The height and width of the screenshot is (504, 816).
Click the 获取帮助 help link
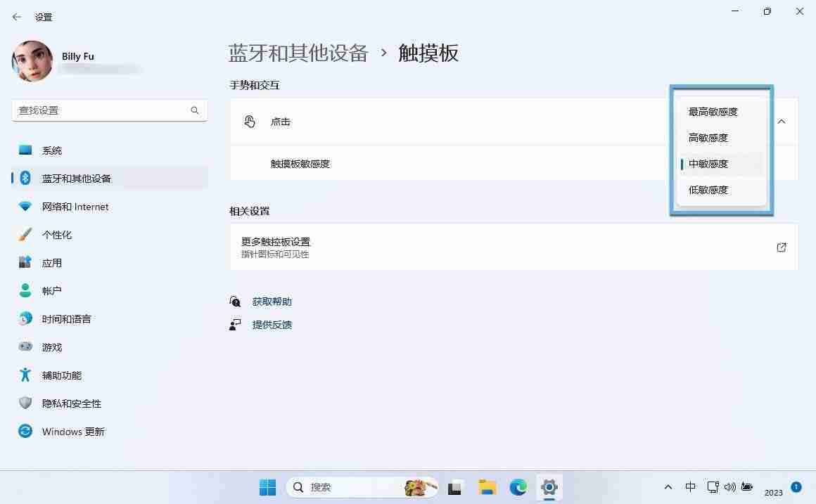[x=272, y=301]
